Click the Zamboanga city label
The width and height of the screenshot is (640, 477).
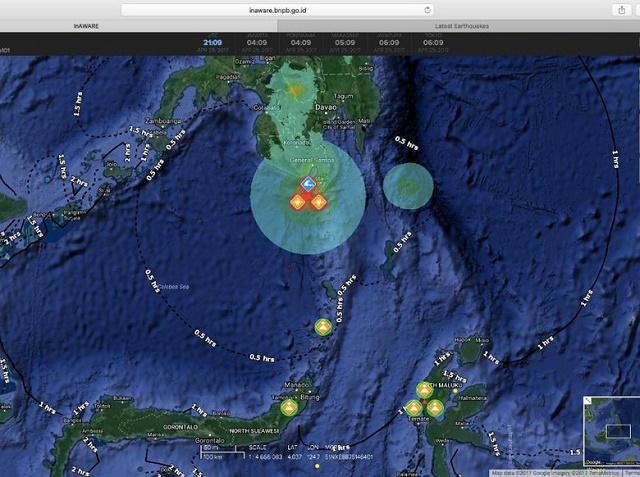coord(163,121)
